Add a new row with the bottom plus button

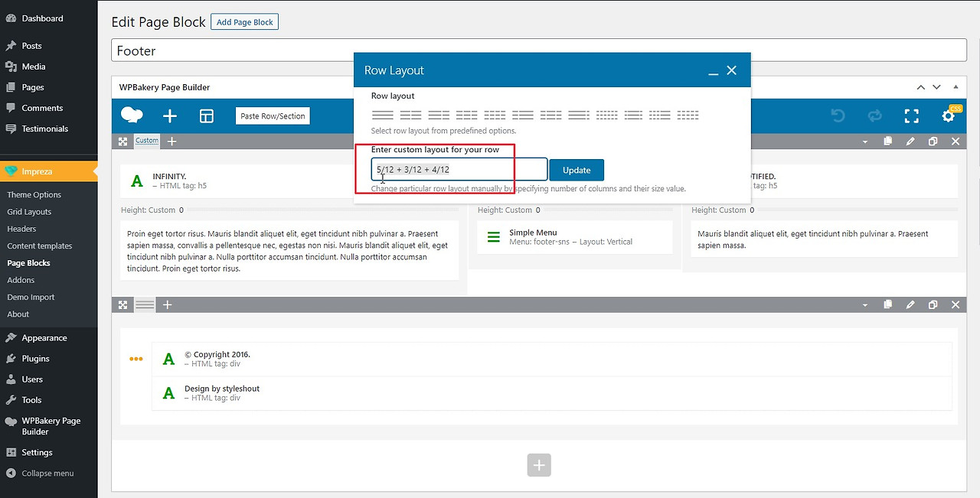[539, 465]
